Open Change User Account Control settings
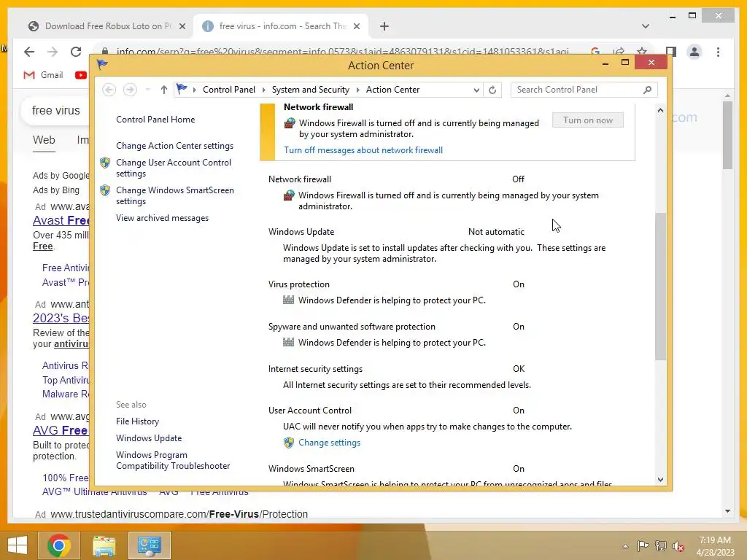Image resolution: width=747 pixels, height=560 pixels. coord(174,168)
